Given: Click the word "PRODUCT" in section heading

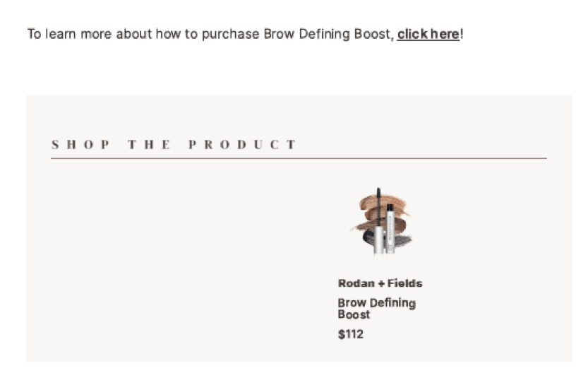Looking at the screenshot, I should [243, 145].
